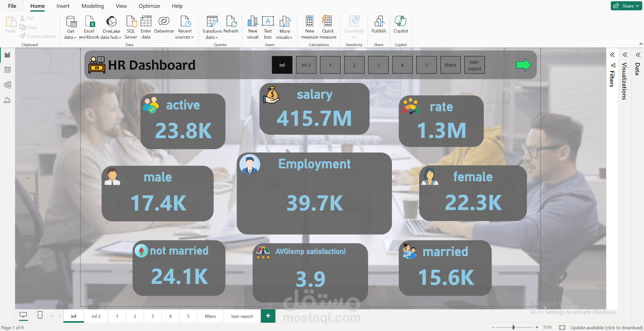This screenshot has width=644, height=331.
Task: Switch to the Optimize ribbon tab
Action: tap(149, 6)
